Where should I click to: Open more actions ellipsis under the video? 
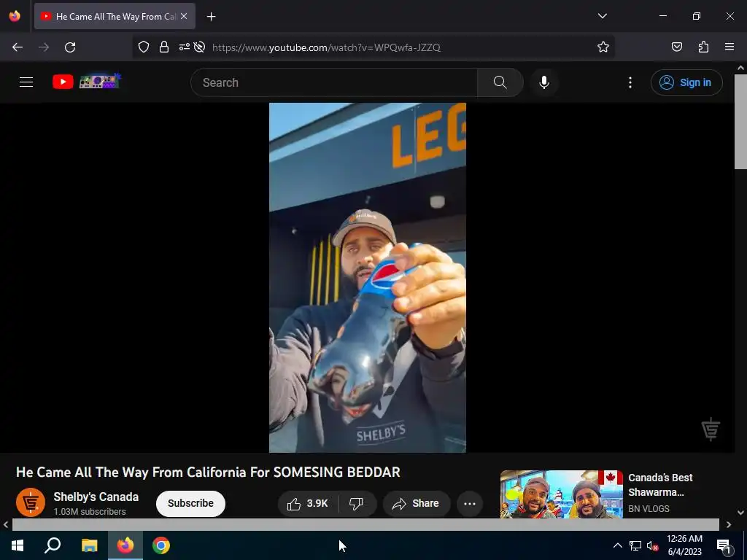pyautogui.click(x=470, y=503)
